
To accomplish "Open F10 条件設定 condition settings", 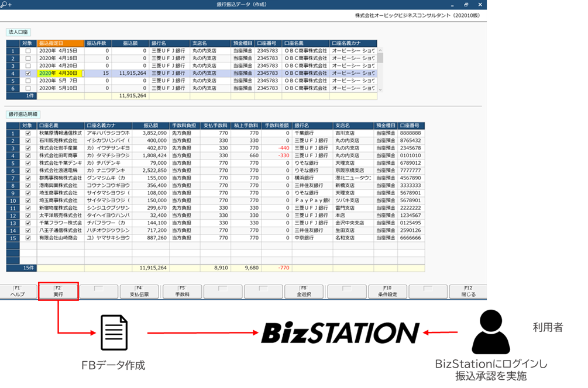I will coord(387,292).
